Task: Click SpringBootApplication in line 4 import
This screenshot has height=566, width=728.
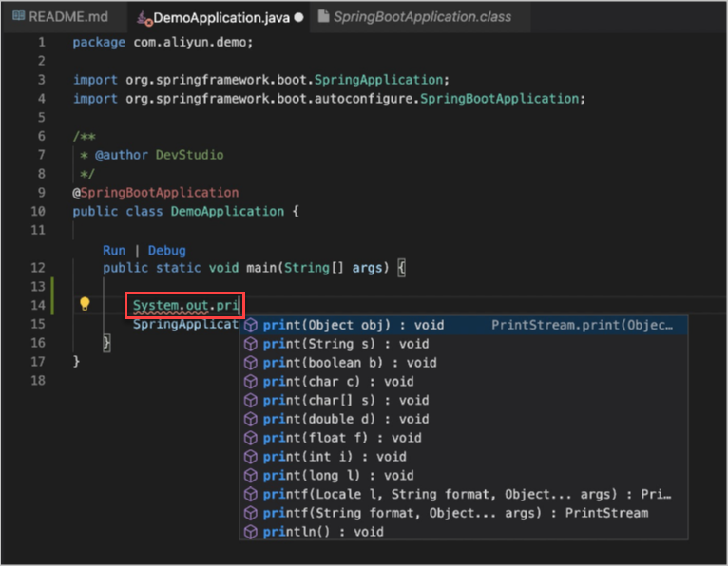Action: [499, 99]
